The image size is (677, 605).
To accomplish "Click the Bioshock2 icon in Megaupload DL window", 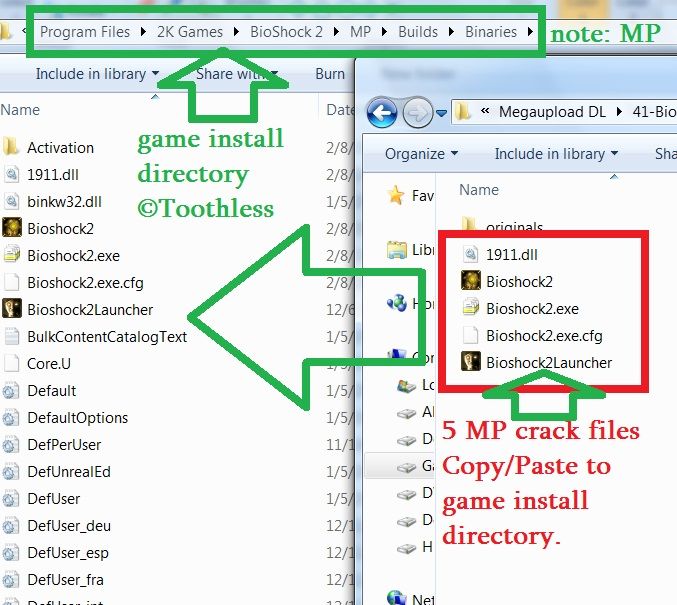I will pos(471,281).
